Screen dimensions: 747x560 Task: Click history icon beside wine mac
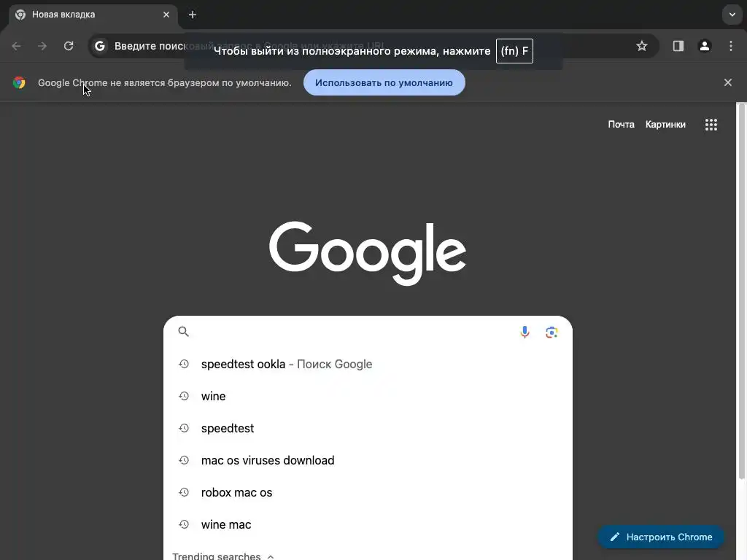click(x=184, y=524)
